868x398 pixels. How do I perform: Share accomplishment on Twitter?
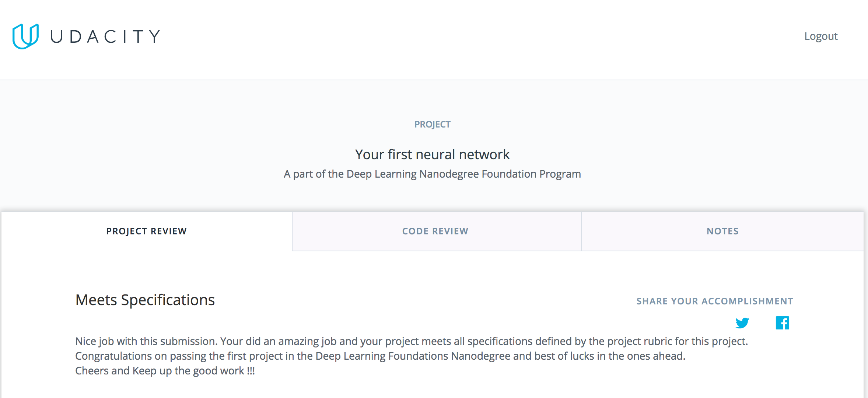click(742, 323)
